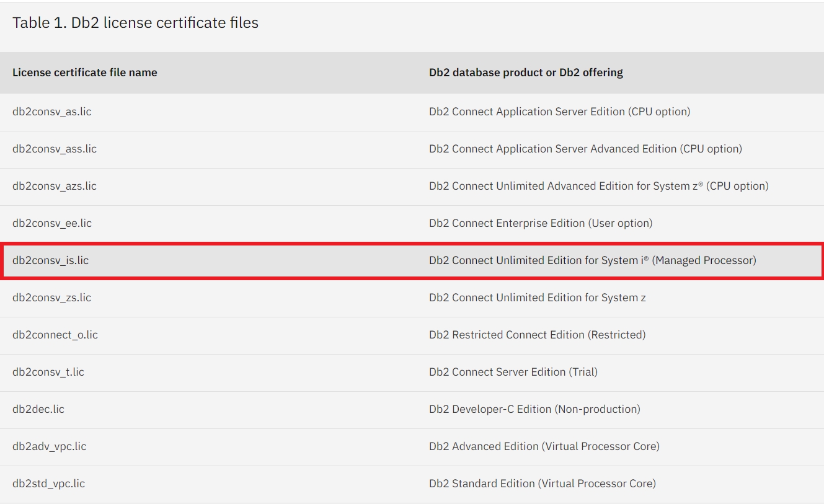The width and height of the screenshot is (824, 504).
Task: Select "Db2 Restricted Connect Edition (Restricted)" cell
Action: click(537, 335)
